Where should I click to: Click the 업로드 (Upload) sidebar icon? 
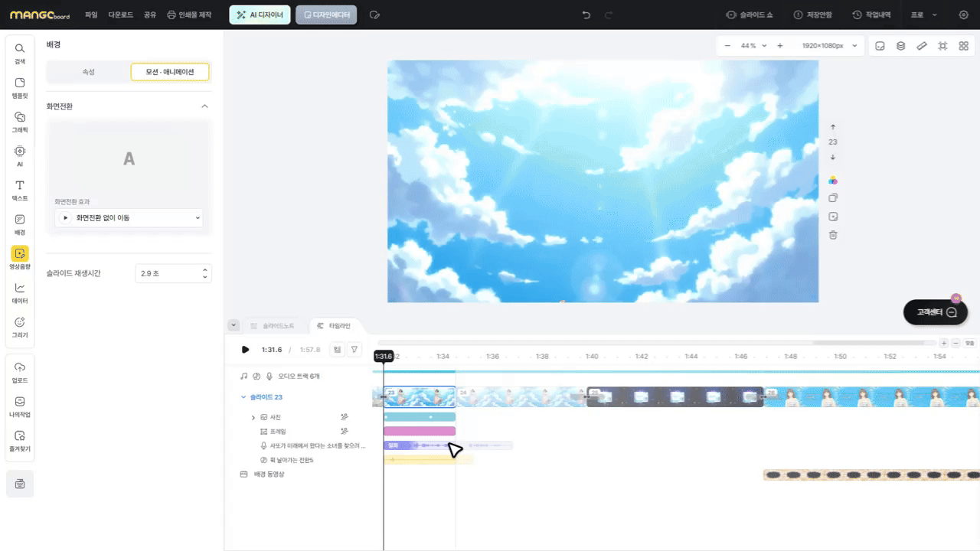pyautogui.click(x=20, y=372)
